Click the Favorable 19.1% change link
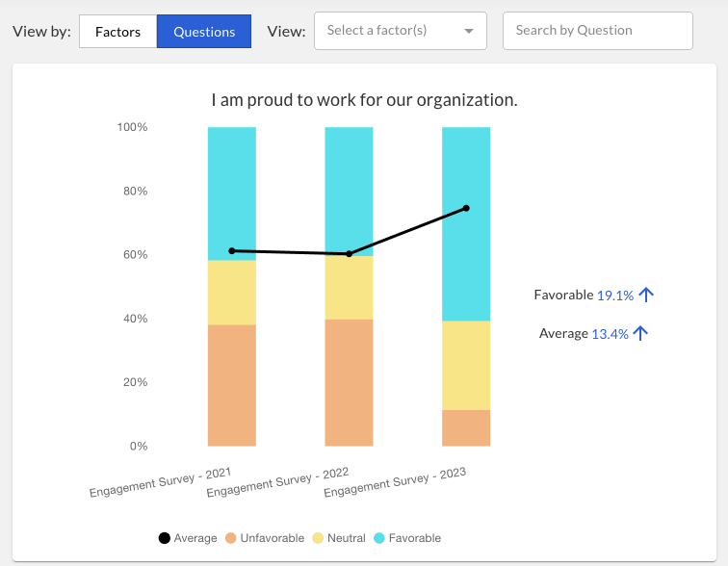Image resolution: width=728 pixels, height=566 pixels. point(615,296)
